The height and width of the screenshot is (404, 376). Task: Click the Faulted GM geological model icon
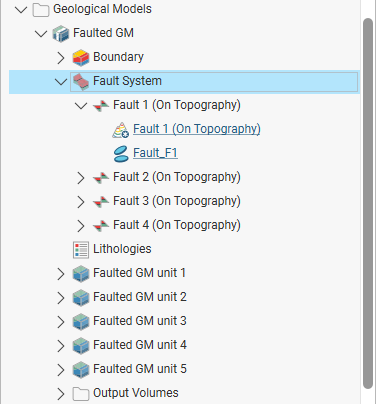[61, 33]
